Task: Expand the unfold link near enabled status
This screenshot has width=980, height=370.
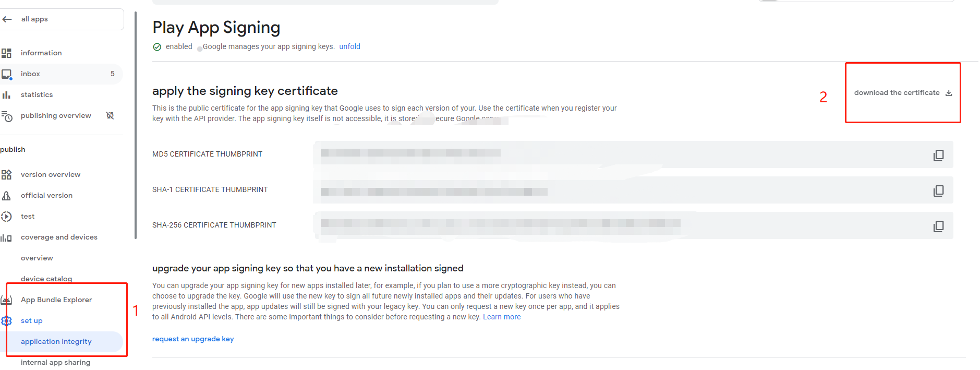Action: click(x=349, y=46)
